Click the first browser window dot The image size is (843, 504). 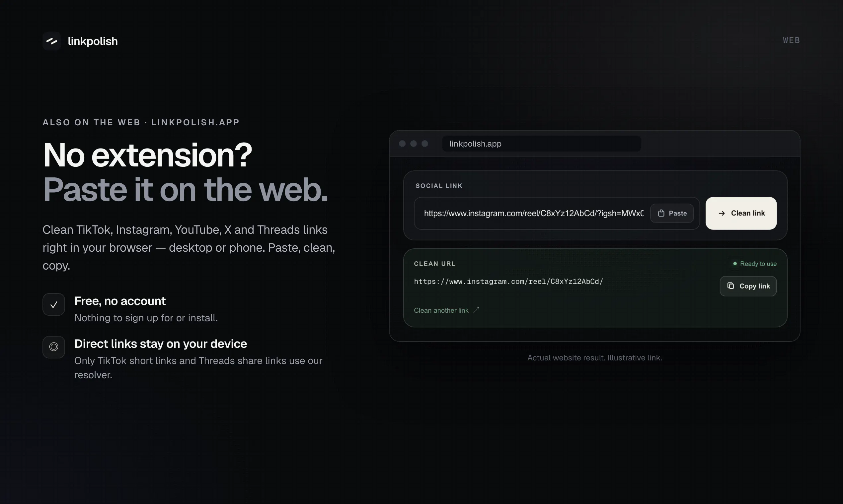(x=402, y=144)
